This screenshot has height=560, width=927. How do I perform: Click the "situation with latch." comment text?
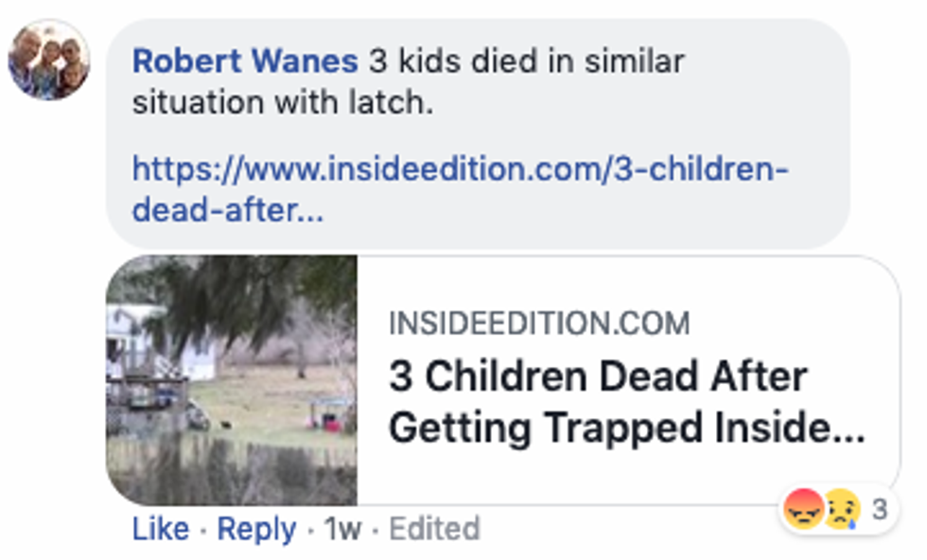pos(282,102)
